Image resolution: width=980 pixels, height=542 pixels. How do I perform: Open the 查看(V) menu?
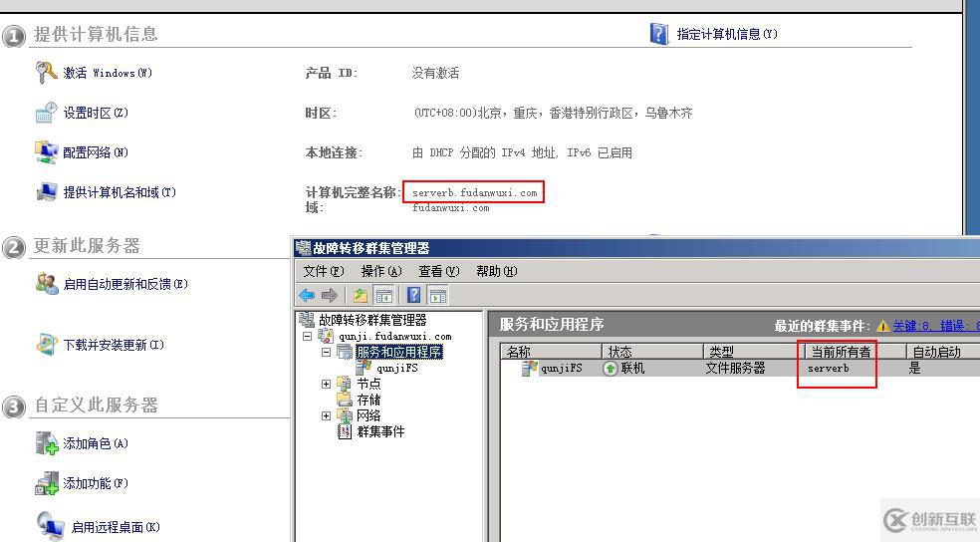pos(439,271)
